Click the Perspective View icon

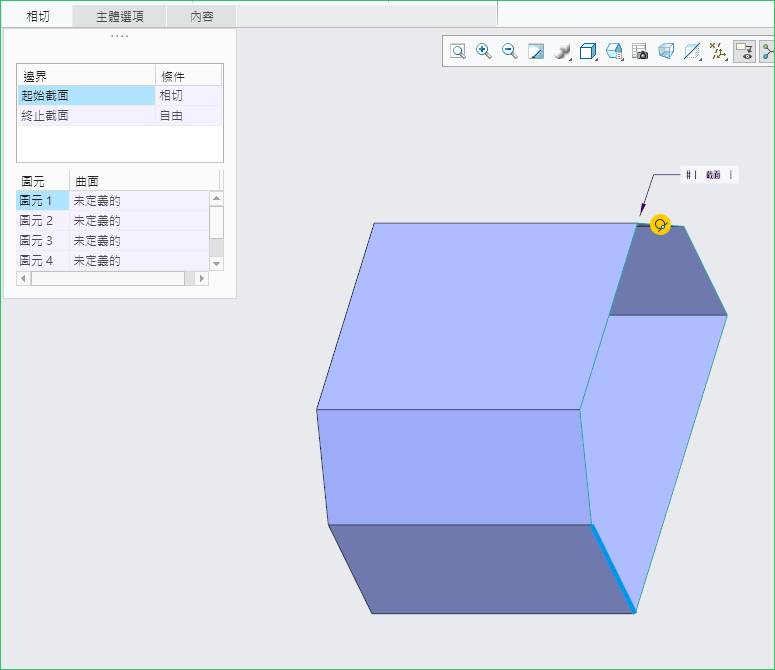(666, 51)
